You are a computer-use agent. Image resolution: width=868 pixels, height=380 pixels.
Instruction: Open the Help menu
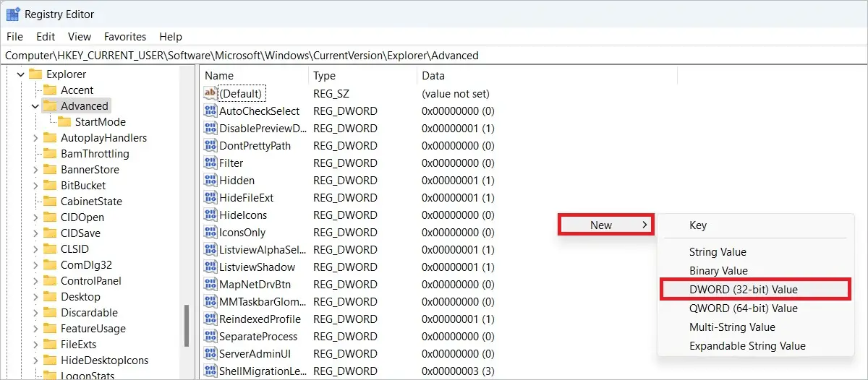171,36
